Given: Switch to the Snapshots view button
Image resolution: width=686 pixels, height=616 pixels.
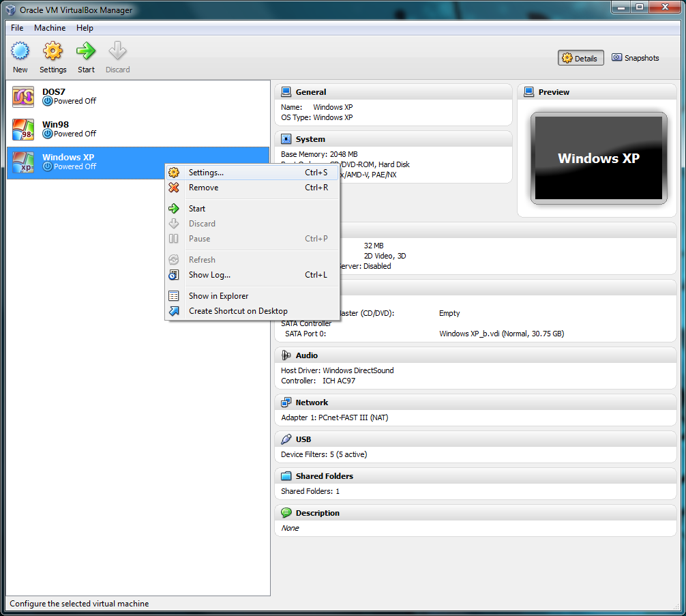Looking at the screenshot, I should (x=636, y=58).
